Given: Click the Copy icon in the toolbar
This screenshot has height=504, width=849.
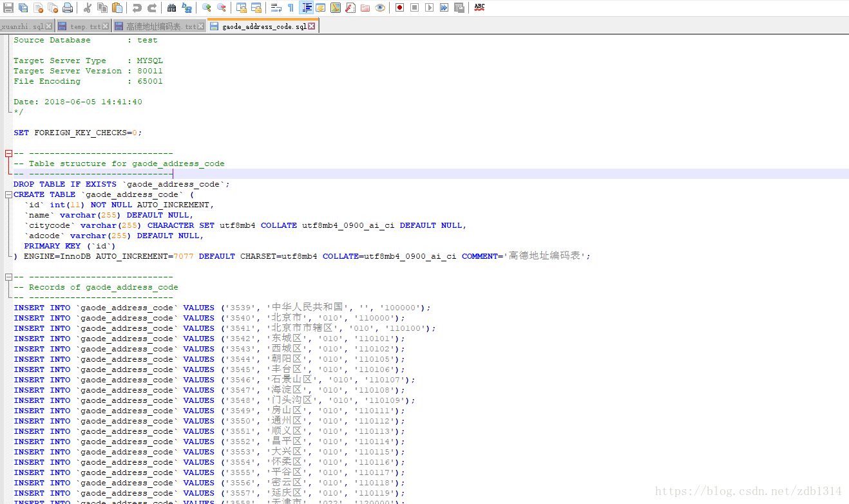Looking at the screenshot, I should point(102,8).
